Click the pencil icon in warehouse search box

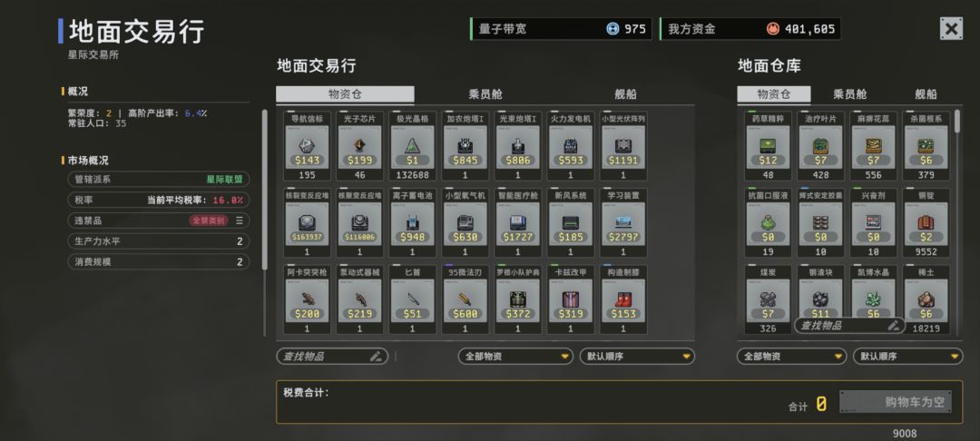894,326
